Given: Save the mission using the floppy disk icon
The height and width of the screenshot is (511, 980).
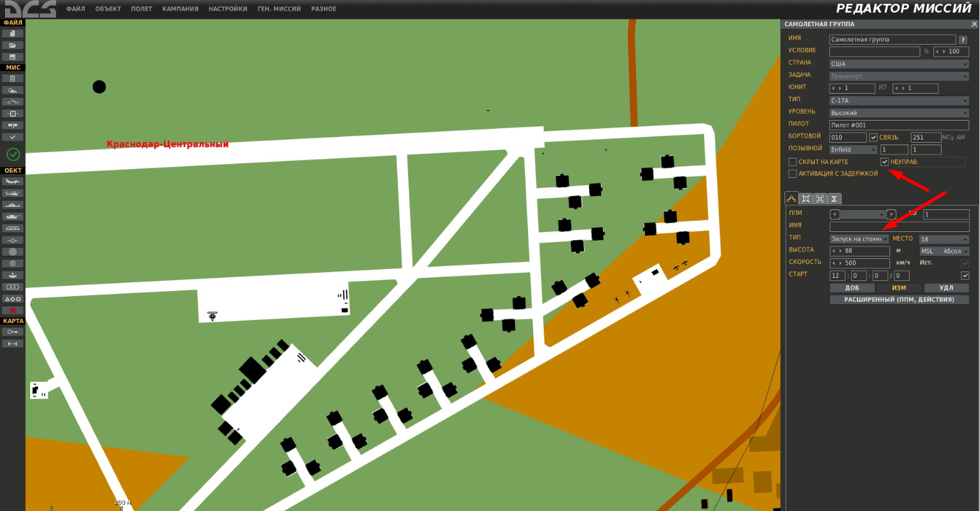Looking at the screenshot, I should (13, 57).
